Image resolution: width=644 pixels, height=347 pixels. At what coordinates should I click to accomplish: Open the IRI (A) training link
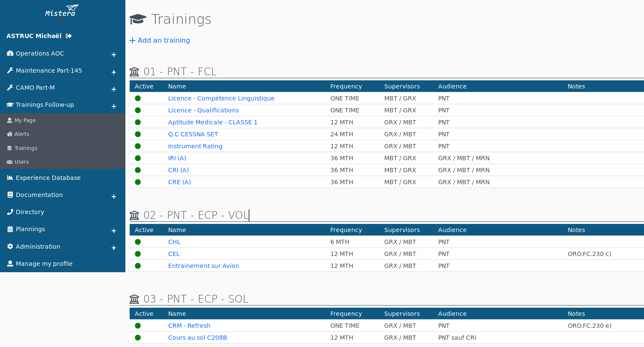point(177,158)
